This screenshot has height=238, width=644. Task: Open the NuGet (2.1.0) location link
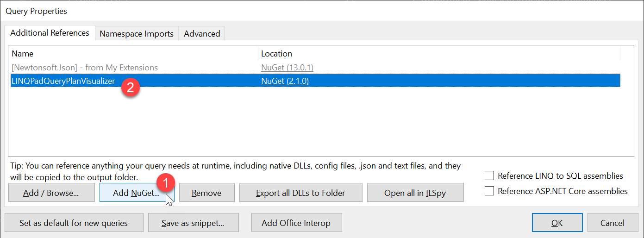[x=285, y=81]
